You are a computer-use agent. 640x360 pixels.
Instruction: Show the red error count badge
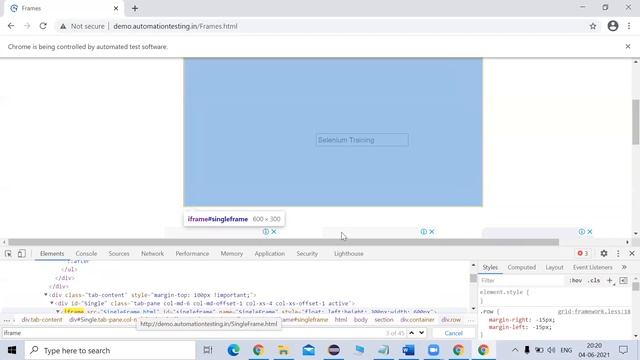click(x=583, y=253)
